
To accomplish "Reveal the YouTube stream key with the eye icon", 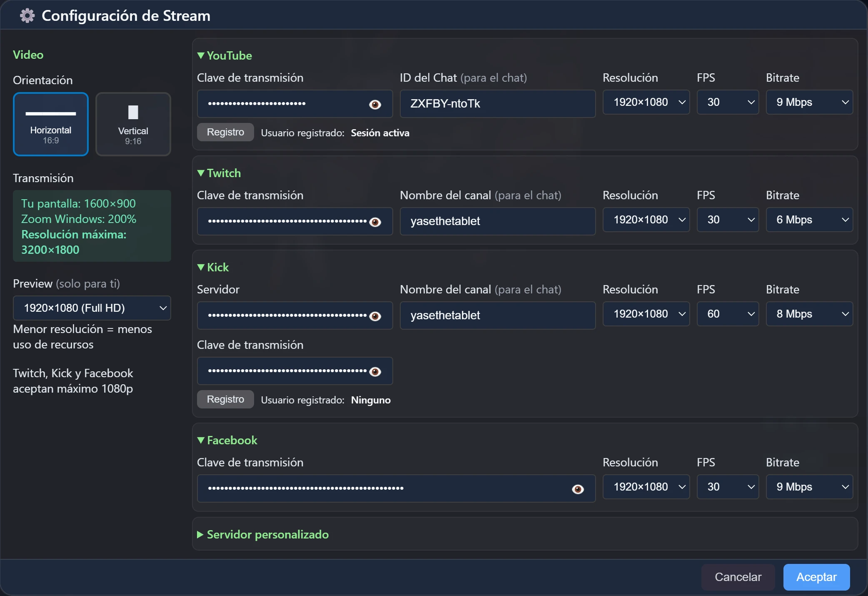I will (x=374, y=104).
